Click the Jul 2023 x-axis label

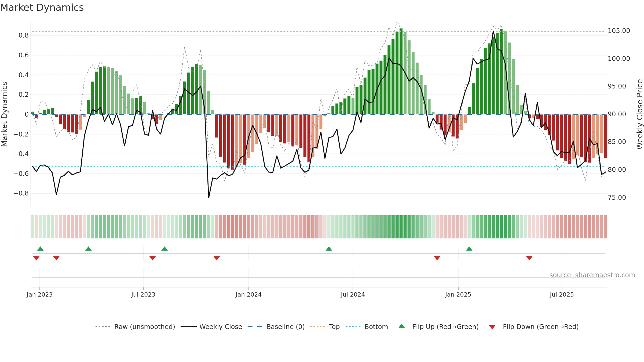[x=143, y=294]
